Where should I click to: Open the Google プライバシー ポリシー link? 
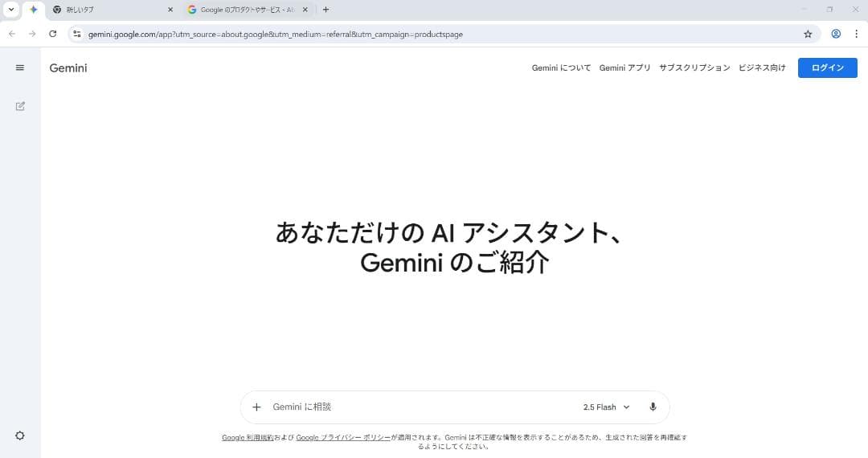click(343, 438)
